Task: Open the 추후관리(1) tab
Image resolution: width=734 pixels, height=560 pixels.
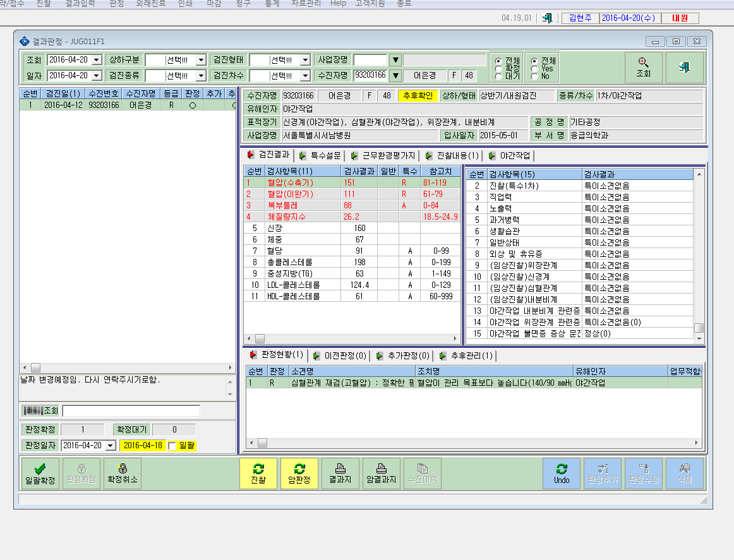Action: point(467,356)
